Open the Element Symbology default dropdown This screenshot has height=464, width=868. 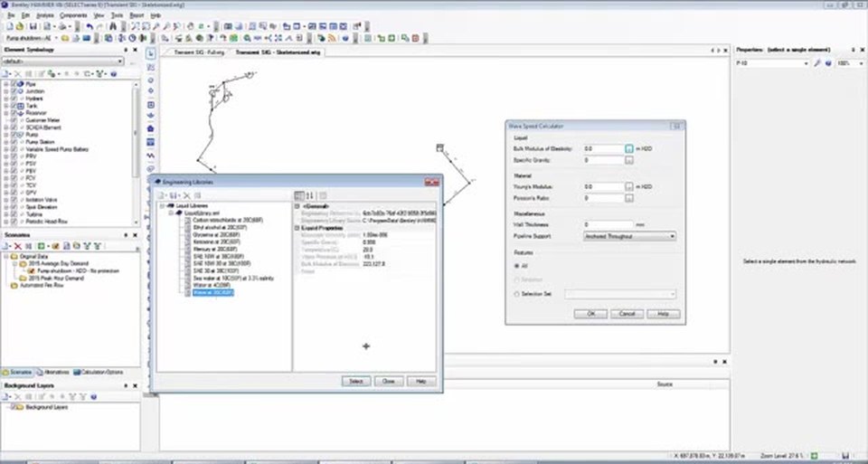63,62
